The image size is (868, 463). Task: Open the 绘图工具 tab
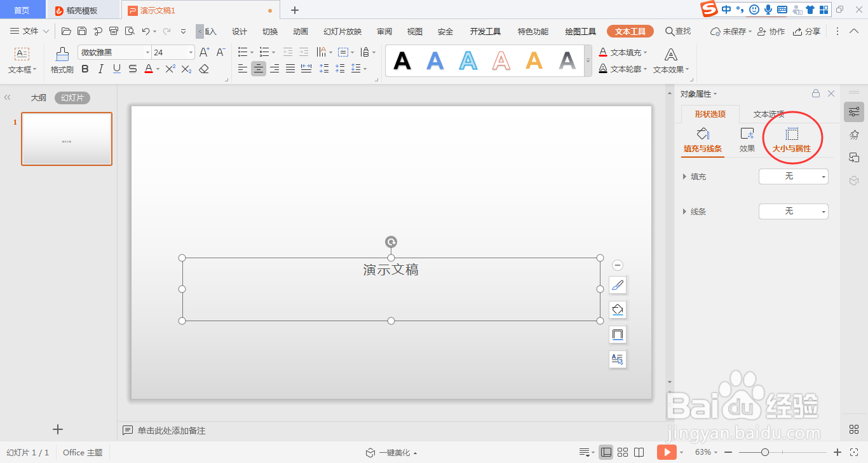pyautogui.click(x=581, y=32)
